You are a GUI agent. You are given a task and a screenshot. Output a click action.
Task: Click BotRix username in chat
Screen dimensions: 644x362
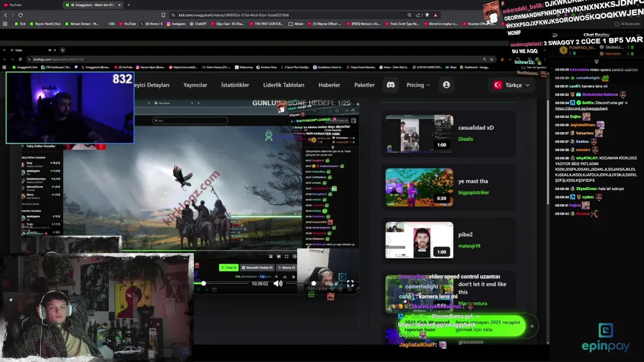point(588,103)
